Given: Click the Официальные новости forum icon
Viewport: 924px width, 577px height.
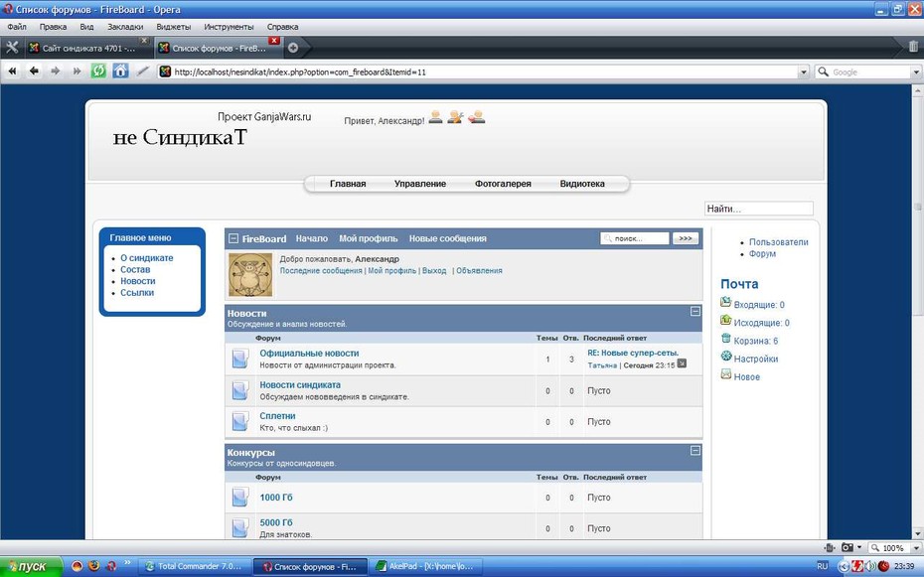Looking at the screenshot, I should click(239, 359).
